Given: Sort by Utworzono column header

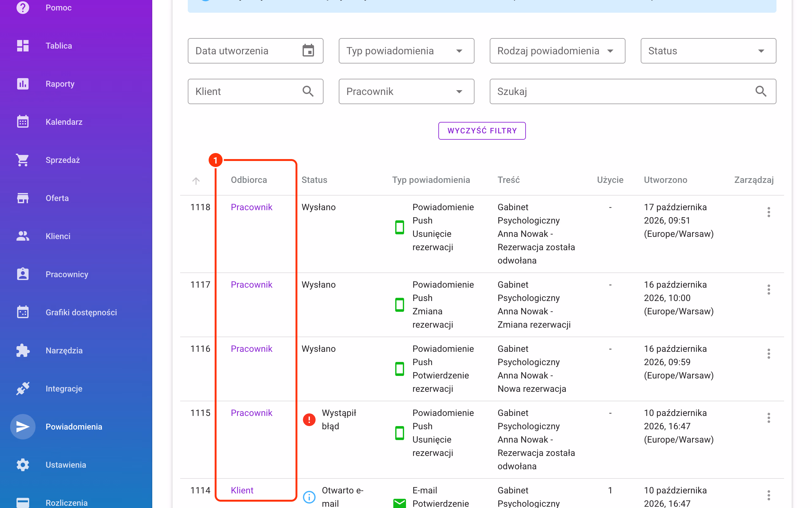Looking at the screenshot, I should (665, 180).
